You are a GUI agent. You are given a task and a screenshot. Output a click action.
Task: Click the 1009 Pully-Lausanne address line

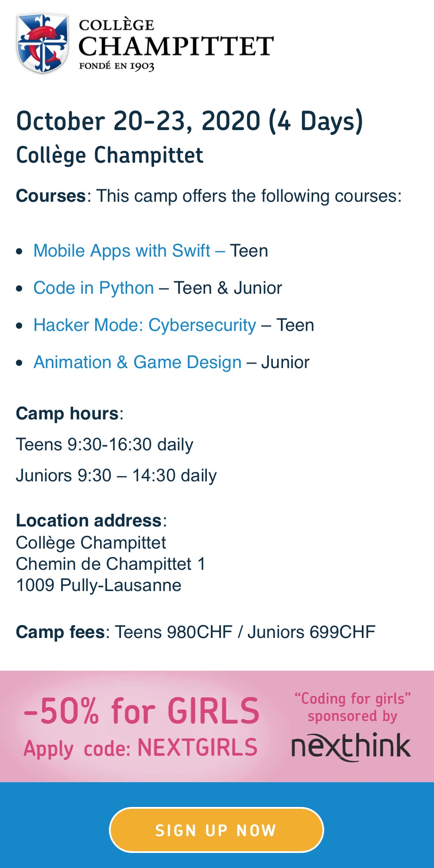click(x=99, y=585)
